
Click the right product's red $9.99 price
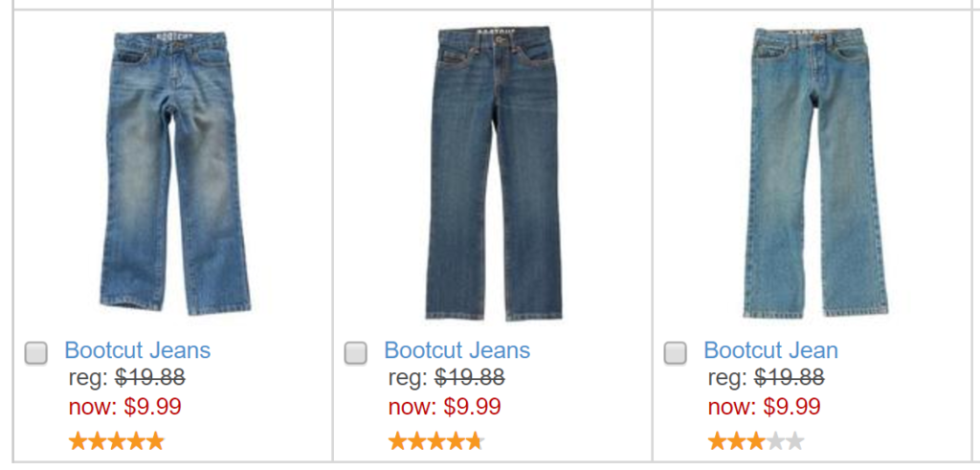[791, 406]
